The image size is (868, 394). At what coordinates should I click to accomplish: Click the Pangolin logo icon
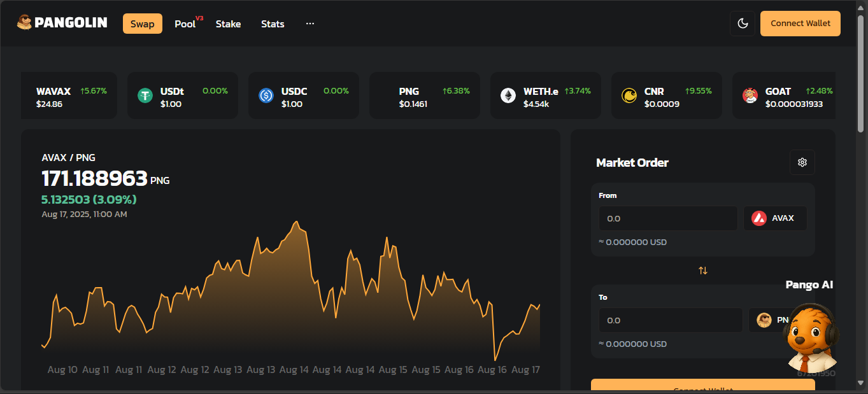[24, 24]
